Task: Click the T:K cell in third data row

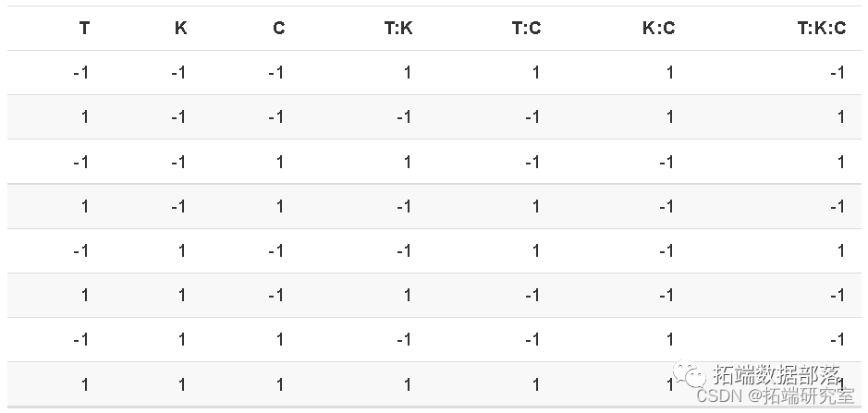Action: (x=407, y=162)
